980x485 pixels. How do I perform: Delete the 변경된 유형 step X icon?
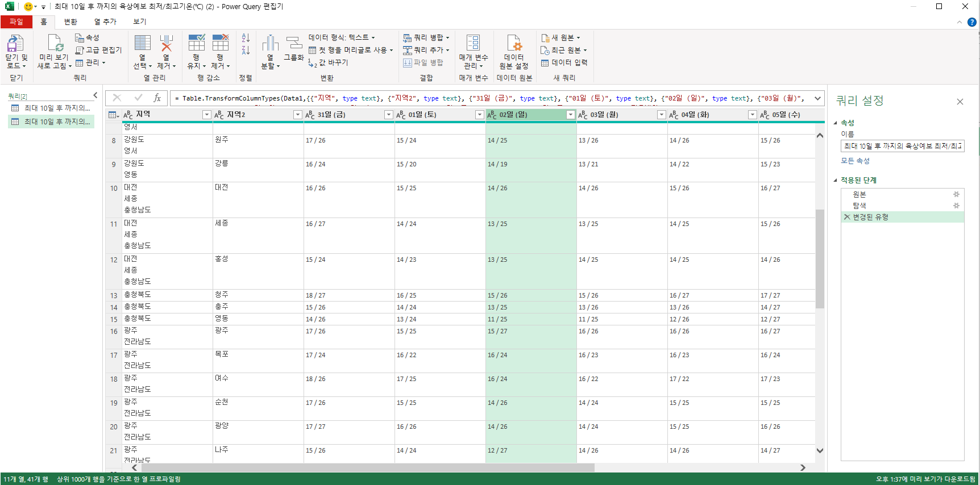point(847,217)
